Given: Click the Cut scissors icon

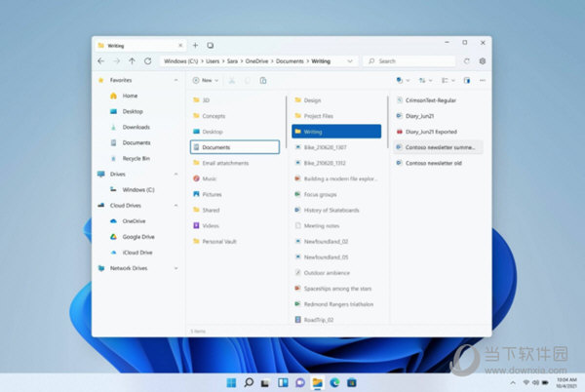Looking at the screenshot, I should tap(232, 81).
